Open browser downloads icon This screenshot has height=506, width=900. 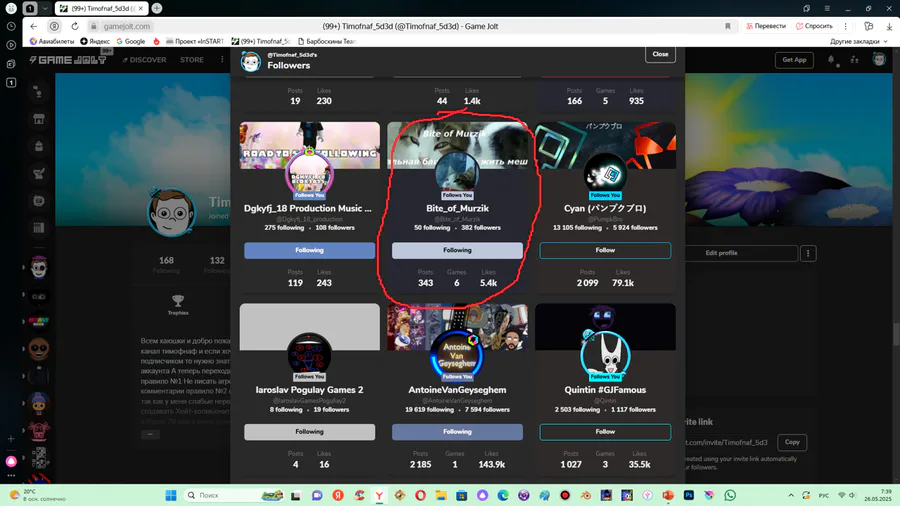889,26
